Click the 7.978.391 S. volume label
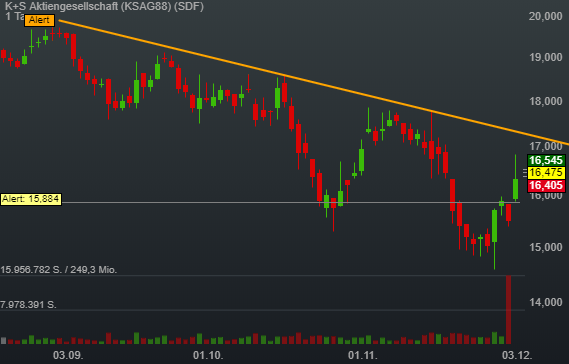 click(28, 304)
